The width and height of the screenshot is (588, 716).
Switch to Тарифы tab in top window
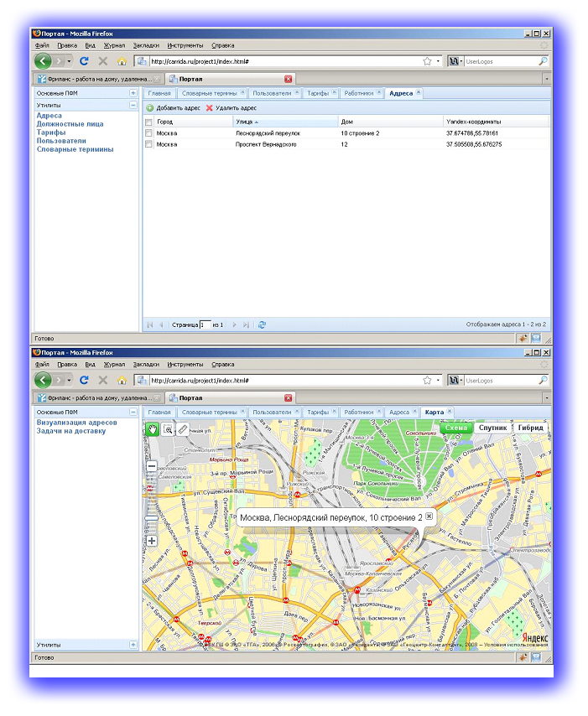point(318,94)
